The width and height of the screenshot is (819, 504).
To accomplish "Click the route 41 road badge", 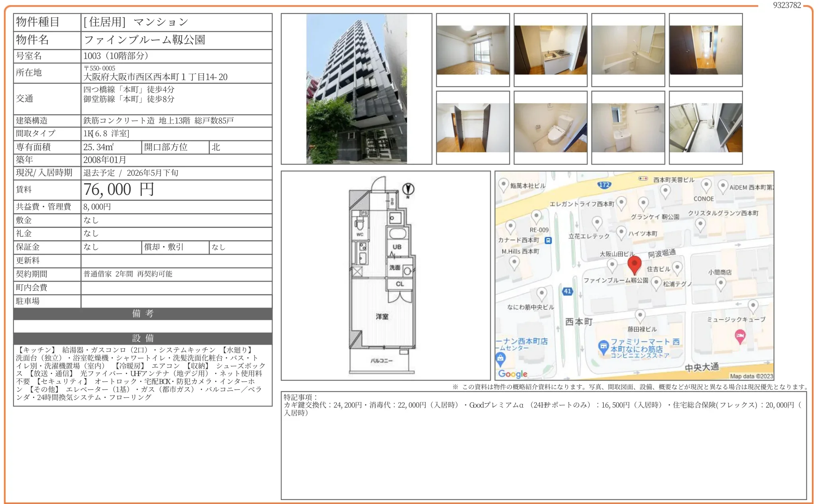I will (568, 291).
